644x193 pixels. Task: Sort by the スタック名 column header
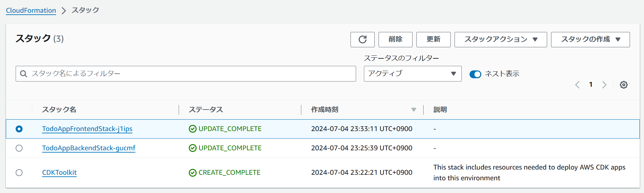click(59, 110)
